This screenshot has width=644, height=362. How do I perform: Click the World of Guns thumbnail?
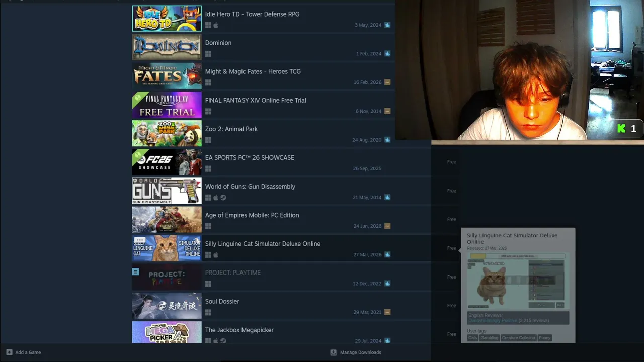[167, 191]
